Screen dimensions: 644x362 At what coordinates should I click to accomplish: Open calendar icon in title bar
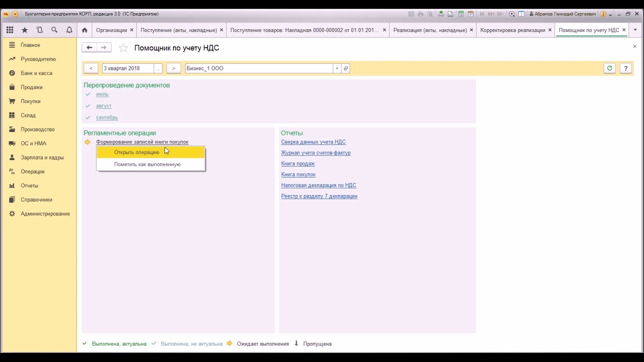tap(471, 14)
